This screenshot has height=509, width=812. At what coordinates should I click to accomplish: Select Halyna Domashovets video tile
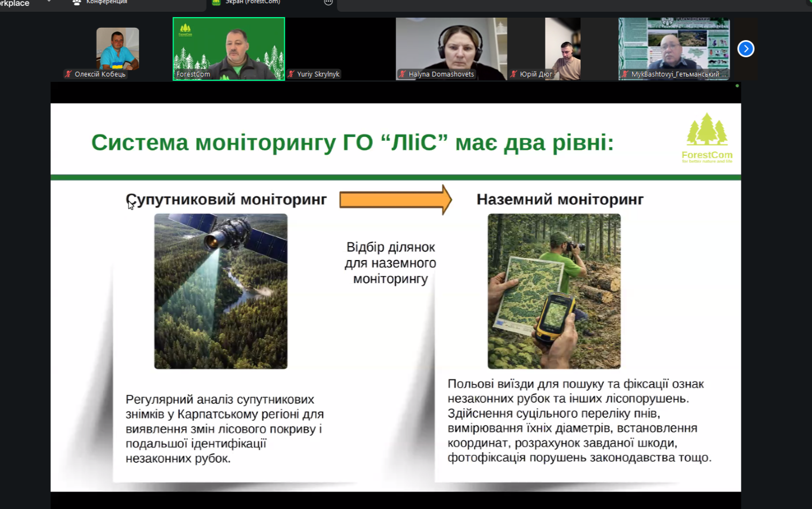pos(451,45)
